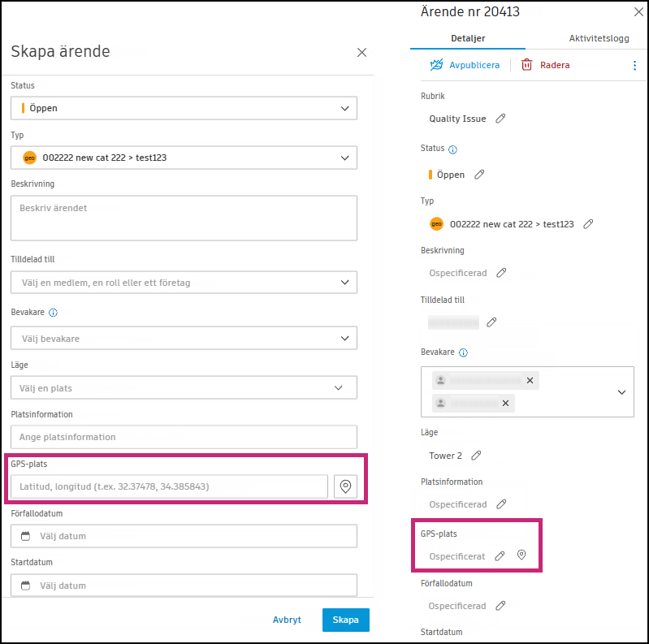Viewport: 649px width, 644px height.
Task: Click Avbryt to cancel
Action: point(287,620)
